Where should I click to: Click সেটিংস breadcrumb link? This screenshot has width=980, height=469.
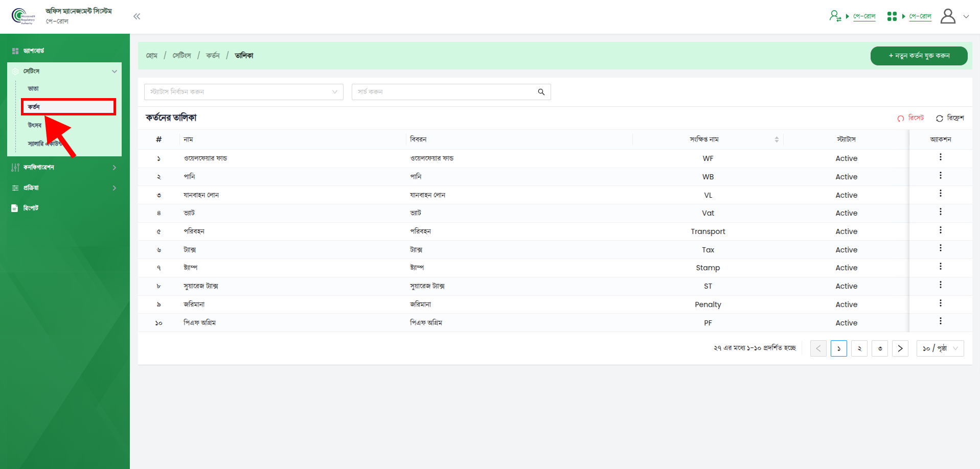(181, 56)
